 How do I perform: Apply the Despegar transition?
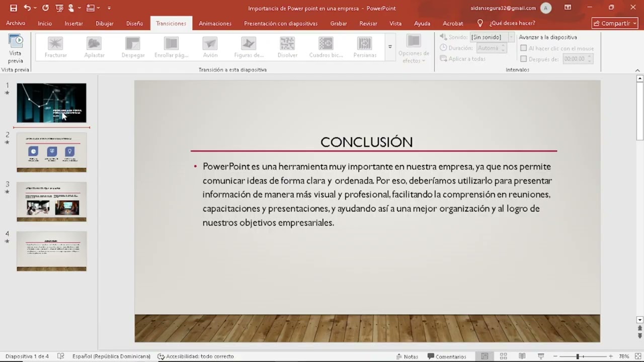(133, 48)
